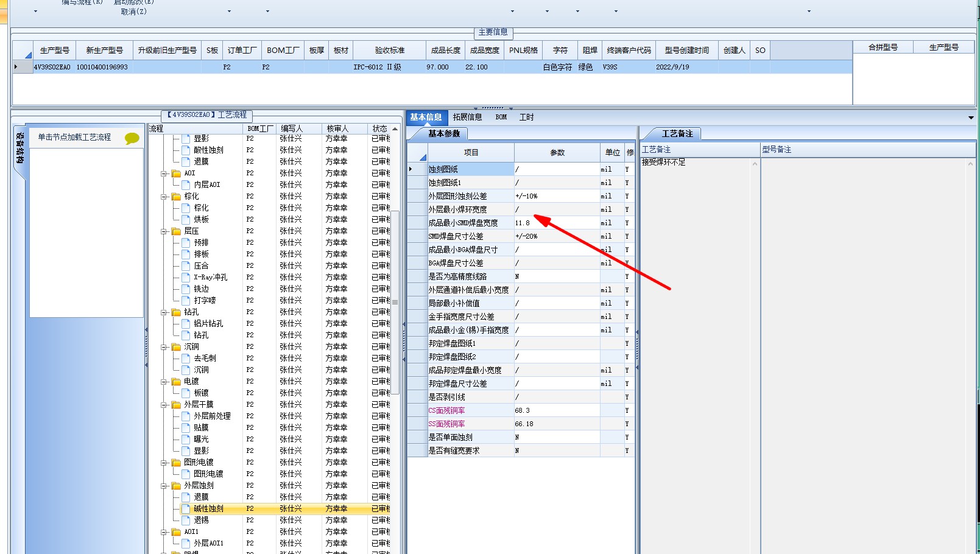Image resolution: width=980 pixels, height=554 pixels.
Task: Select the 外层前处理 process step
Action: coord(212,416)
